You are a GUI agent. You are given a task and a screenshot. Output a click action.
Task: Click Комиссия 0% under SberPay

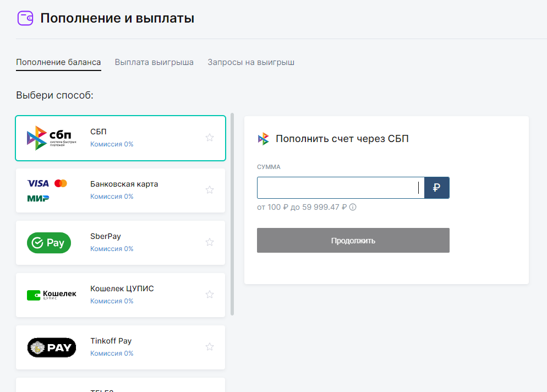[112, 249]
